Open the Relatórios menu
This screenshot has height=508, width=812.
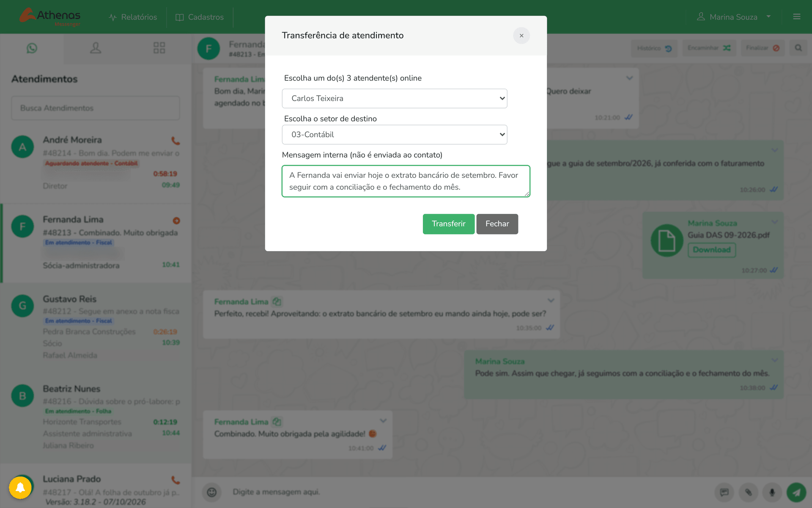point(133,17)
